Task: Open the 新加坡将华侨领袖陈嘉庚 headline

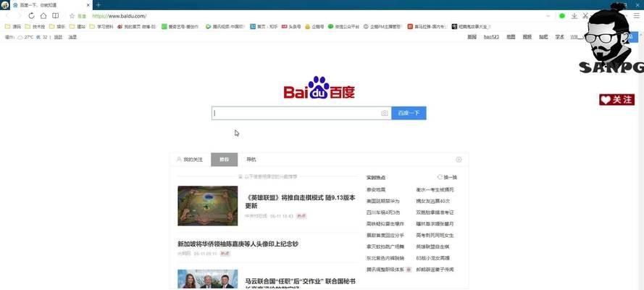Action: 238,244
